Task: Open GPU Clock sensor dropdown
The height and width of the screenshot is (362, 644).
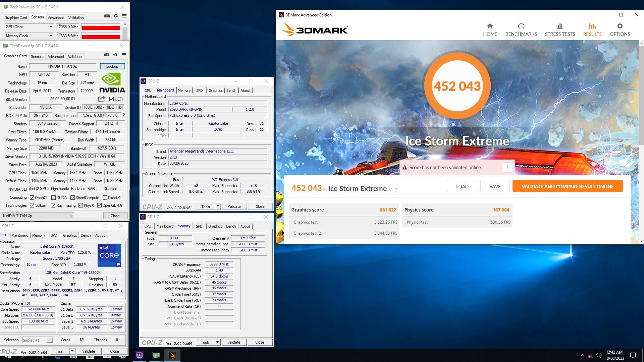Action: 51,27
